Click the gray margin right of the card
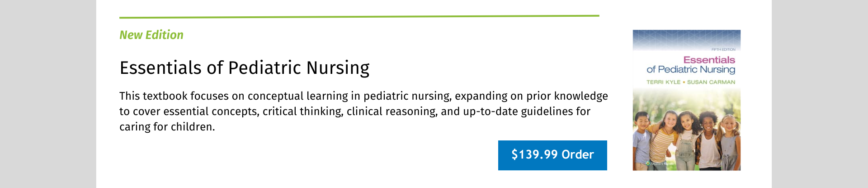 coord(819,94)
